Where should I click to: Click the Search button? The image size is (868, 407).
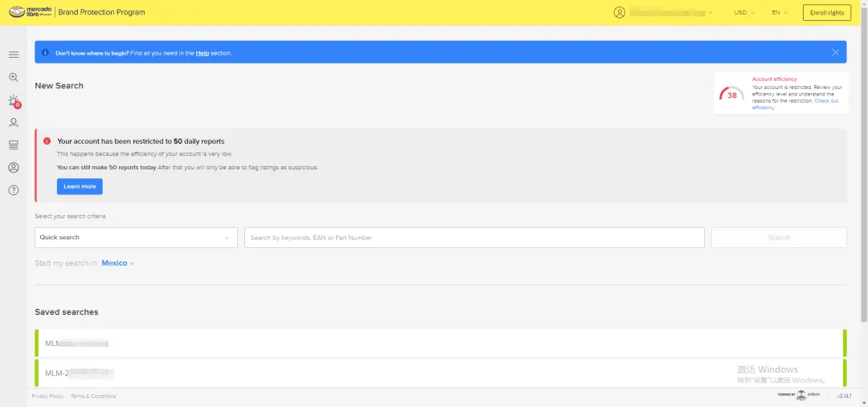click(x=779, y=238)
